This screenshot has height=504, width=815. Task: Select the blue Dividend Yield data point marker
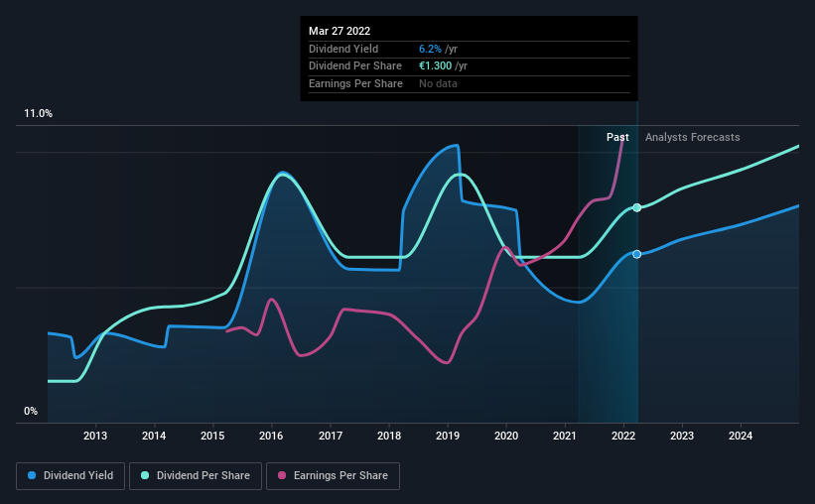636,254
